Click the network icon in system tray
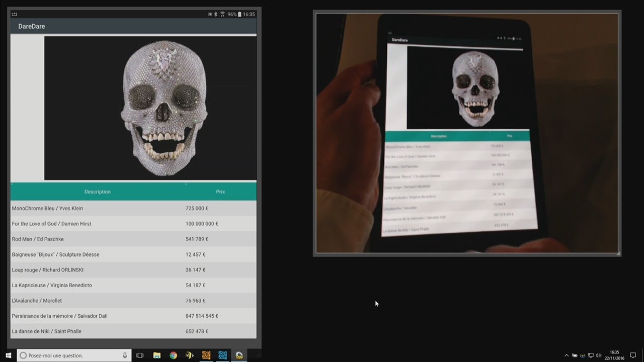The width and height of the screenshot is (644, 362). click(591, 355)
